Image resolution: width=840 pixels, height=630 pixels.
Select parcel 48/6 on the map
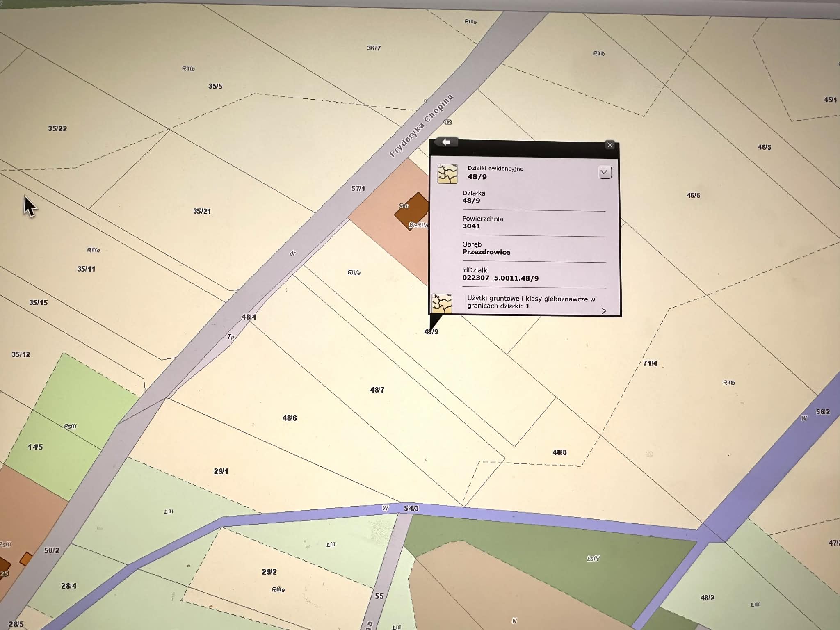(289, 418)
